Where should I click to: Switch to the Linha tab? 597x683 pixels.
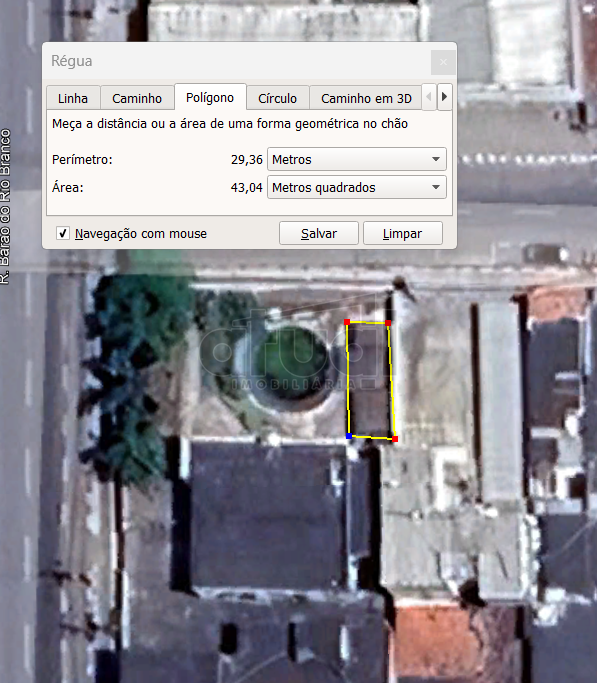coord(73,98)
